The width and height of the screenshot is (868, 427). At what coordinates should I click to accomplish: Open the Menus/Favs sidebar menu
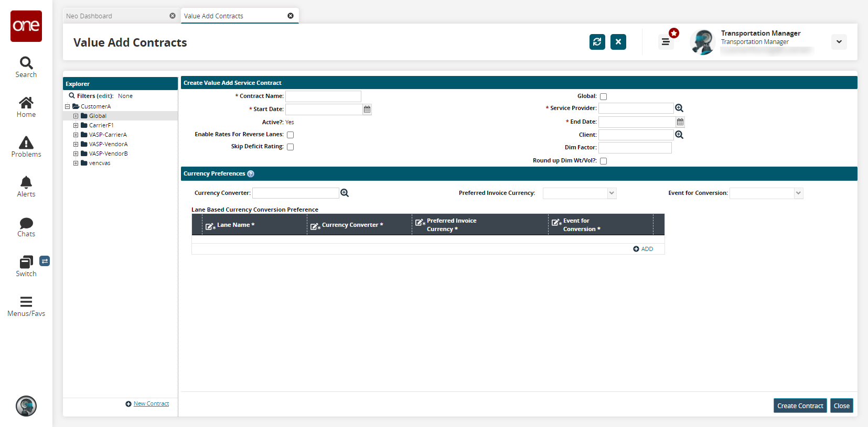pos(26,306)
